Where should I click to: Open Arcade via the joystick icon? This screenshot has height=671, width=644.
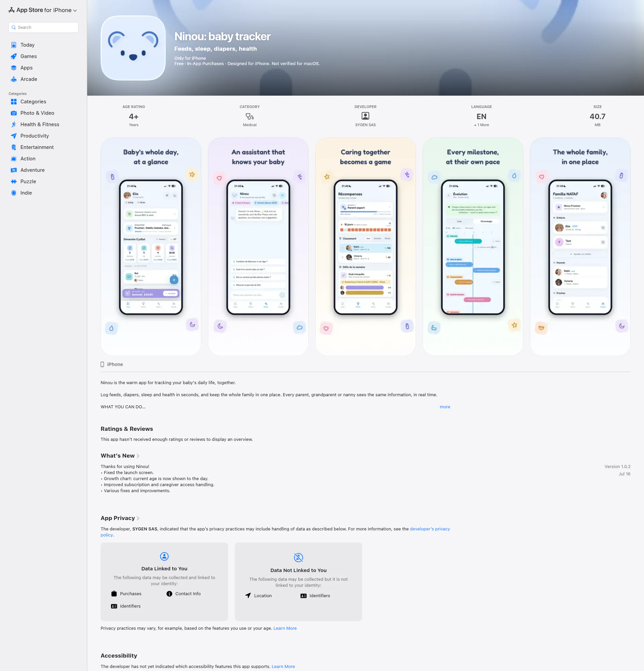point(14,79)
